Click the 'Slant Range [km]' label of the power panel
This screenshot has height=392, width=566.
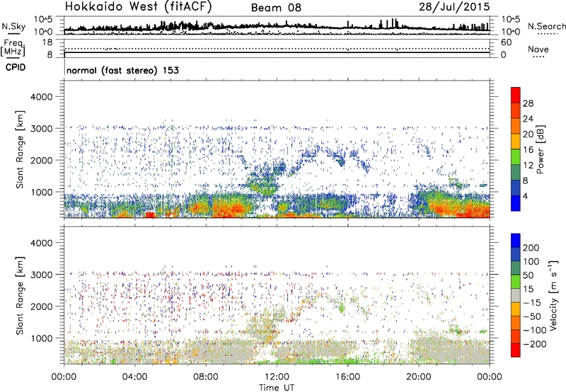pyautogui.click(x=20, y=150)
